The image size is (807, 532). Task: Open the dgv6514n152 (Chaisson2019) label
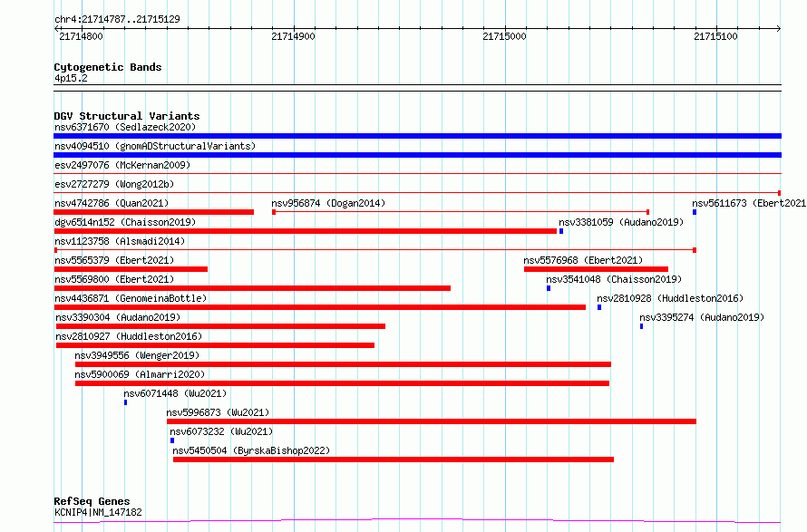click(125, 222)
